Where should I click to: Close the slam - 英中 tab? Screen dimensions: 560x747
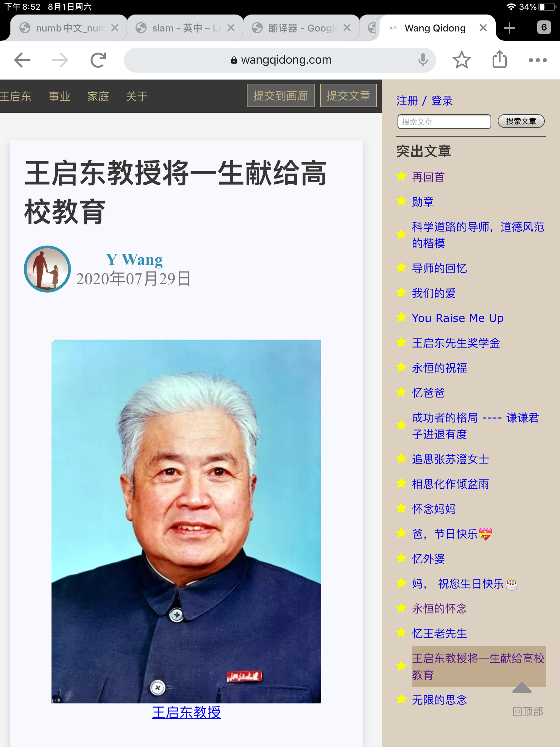pyautogui.click(x=231, y=28)
